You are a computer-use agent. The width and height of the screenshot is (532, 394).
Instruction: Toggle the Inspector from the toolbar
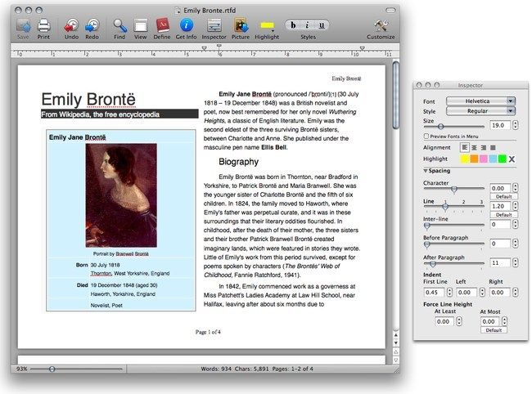click(x=214, y=25)
